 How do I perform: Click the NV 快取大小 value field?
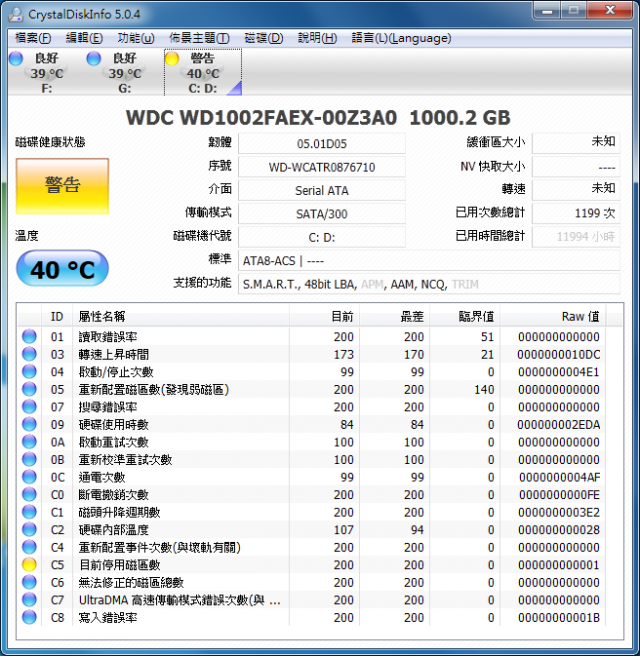click(x=576, y=167)
